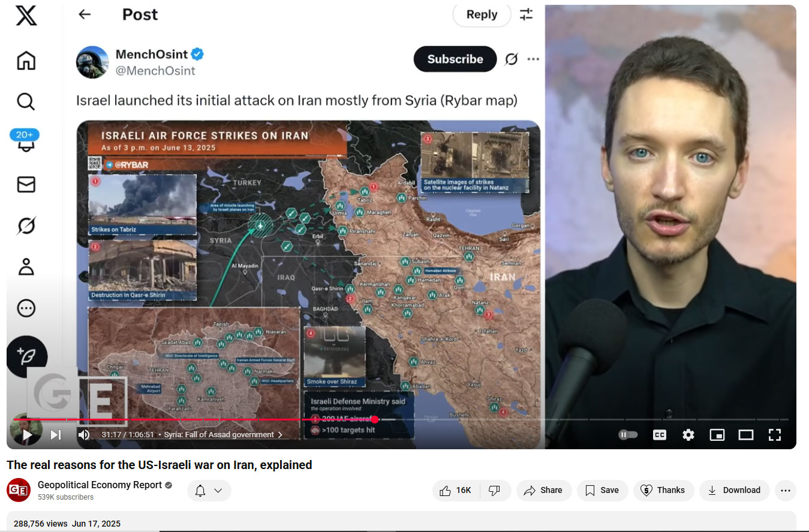Screen dimensions: 809x532
Task: Open X notifications bell with 20+
Action: [26, 141]
